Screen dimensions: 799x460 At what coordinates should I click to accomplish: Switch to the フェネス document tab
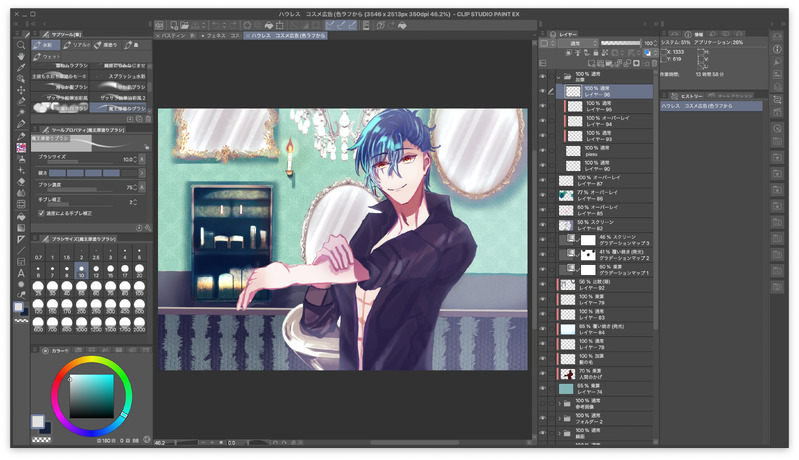pyautogui.click(x=220, y=36)
